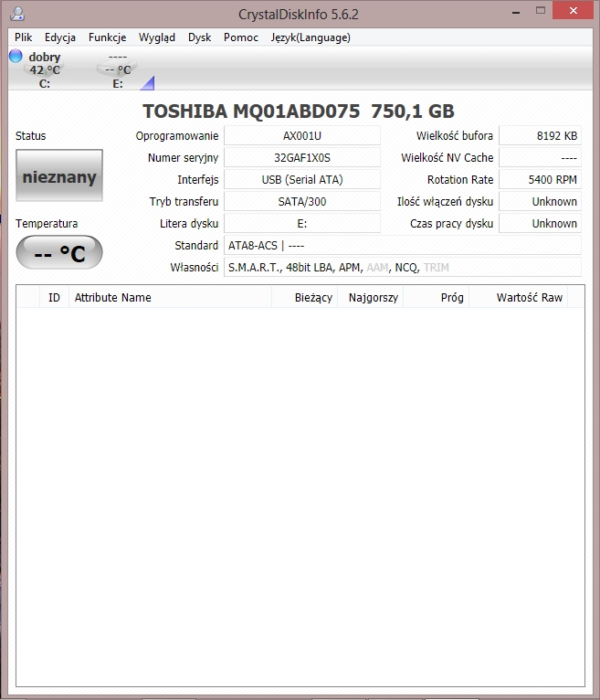Screen dimensions: 600x700
Task: Click the Bieżący column header
Action: pyautogui.click(x=304, y=297)
